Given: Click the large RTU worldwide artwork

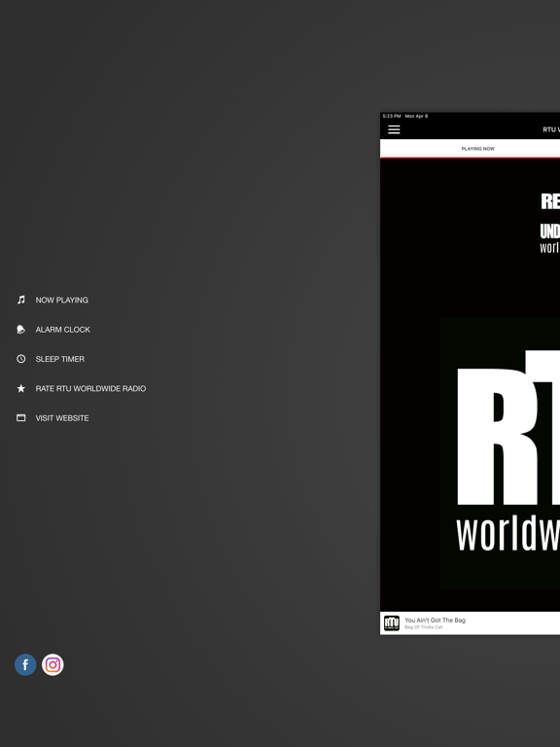Looking at the screenshot, I should coord(500,452).
